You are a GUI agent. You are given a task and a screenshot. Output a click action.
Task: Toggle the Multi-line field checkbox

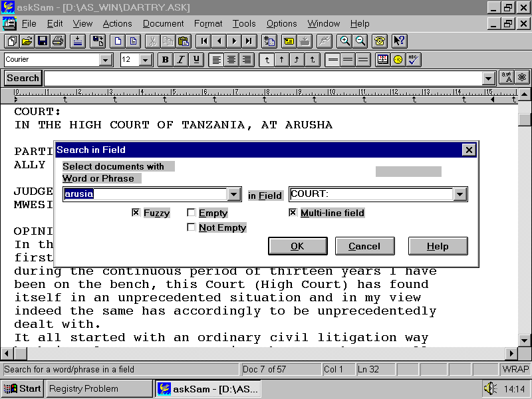click(293, 213)
